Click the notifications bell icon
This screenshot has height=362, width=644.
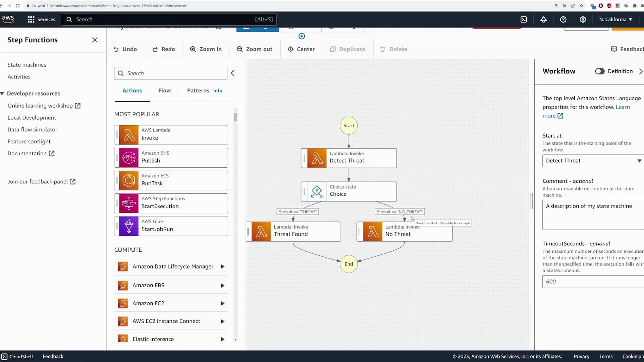click(x=543, y=19)
